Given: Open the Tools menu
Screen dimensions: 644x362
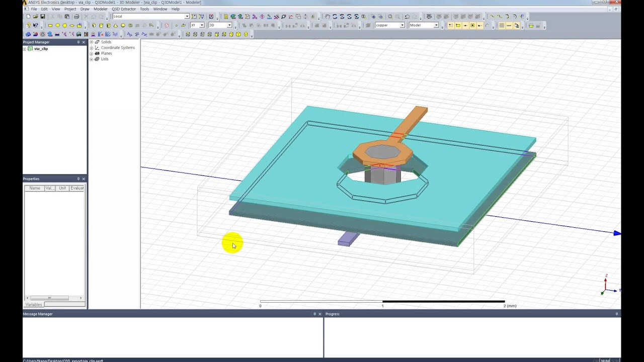Looking at the screenshot, I should [x=144, y=9].
